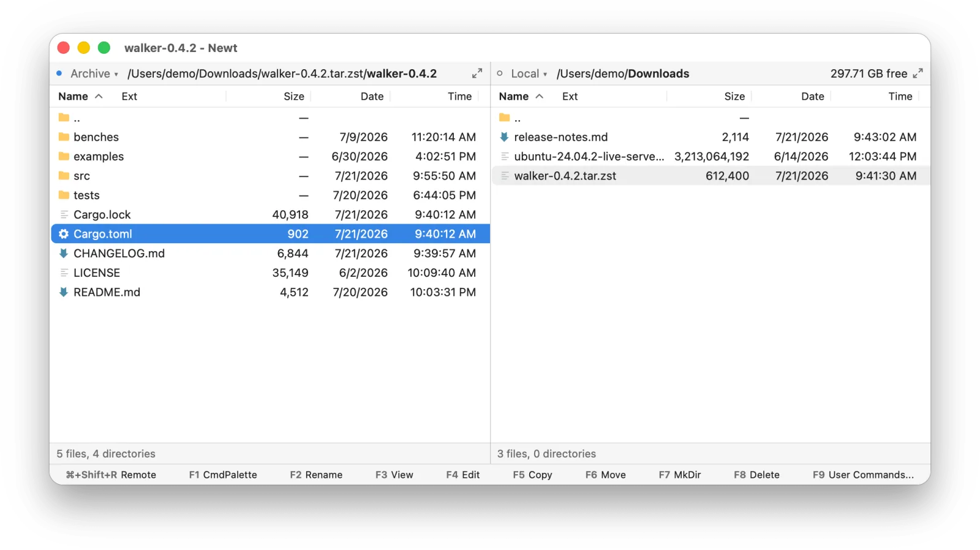Viewport: 980px width, 550px height.
Task: Click F5 Copy button
Action: tap(532, 475)
